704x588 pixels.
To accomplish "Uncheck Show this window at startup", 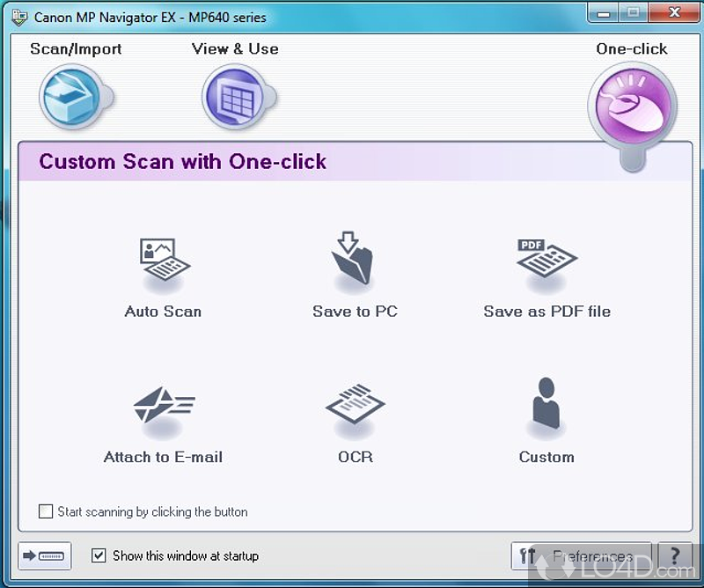I will (99, 555).
